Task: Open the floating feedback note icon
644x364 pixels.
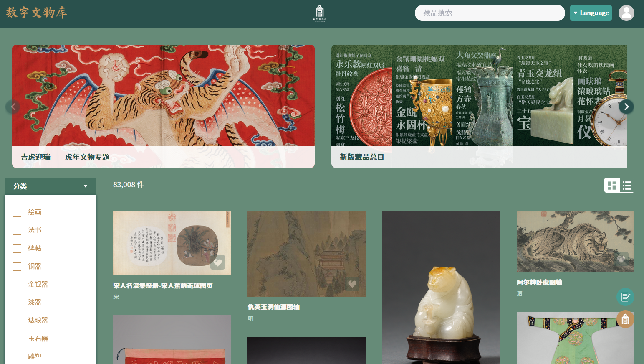Action: click(x=625, y=297)
